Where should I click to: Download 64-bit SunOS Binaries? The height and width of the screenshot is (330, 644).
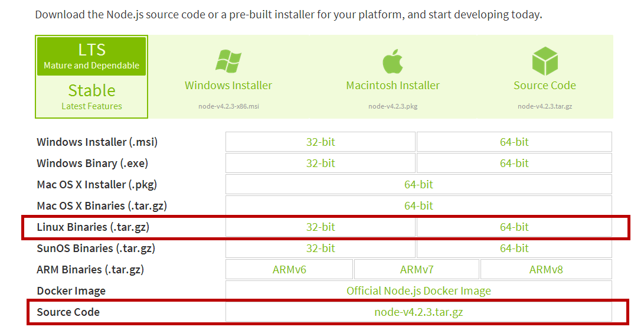click(x=514, y=248)
